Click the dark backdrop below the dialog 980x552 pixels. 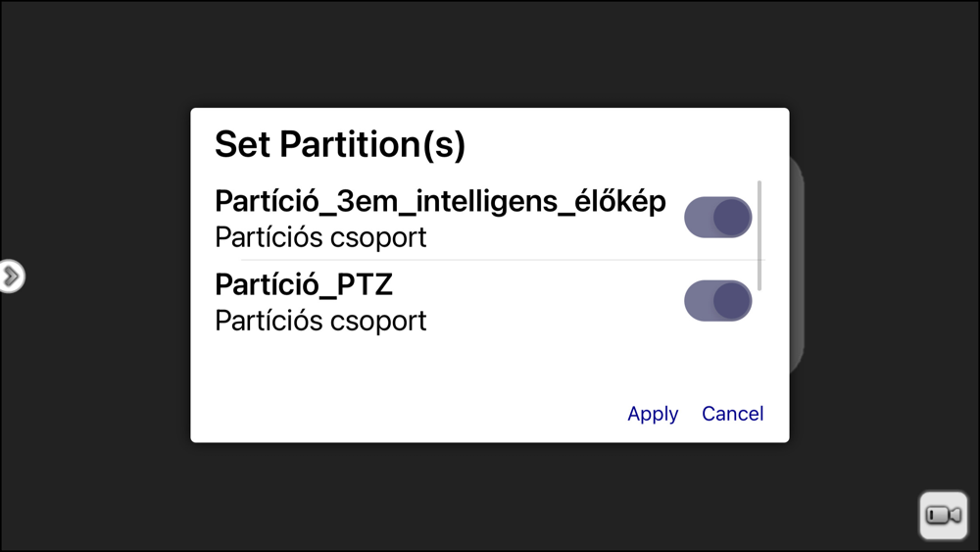click(x=490, y=497)
